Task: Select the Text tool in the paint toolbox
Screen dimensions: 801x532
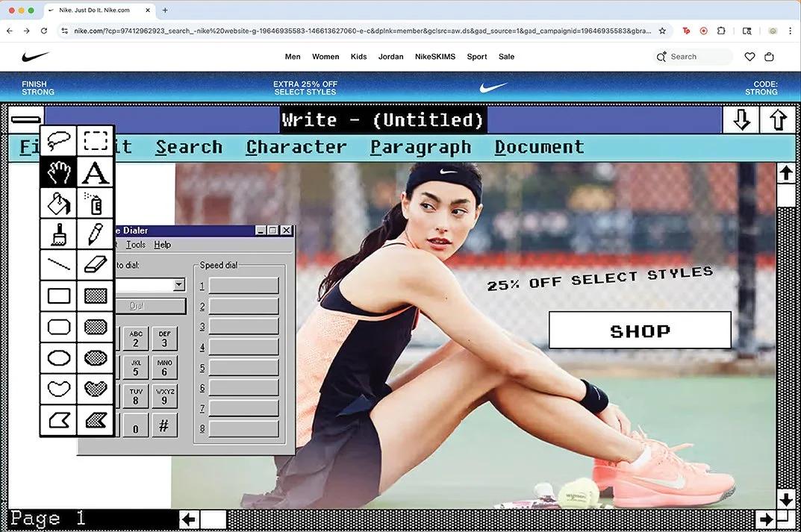Action: coord(95,172)
